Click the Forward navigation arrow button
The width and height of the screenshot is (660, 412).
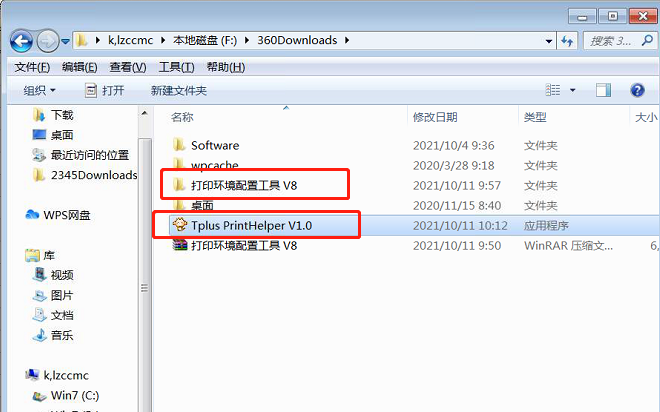pos(48,41)
